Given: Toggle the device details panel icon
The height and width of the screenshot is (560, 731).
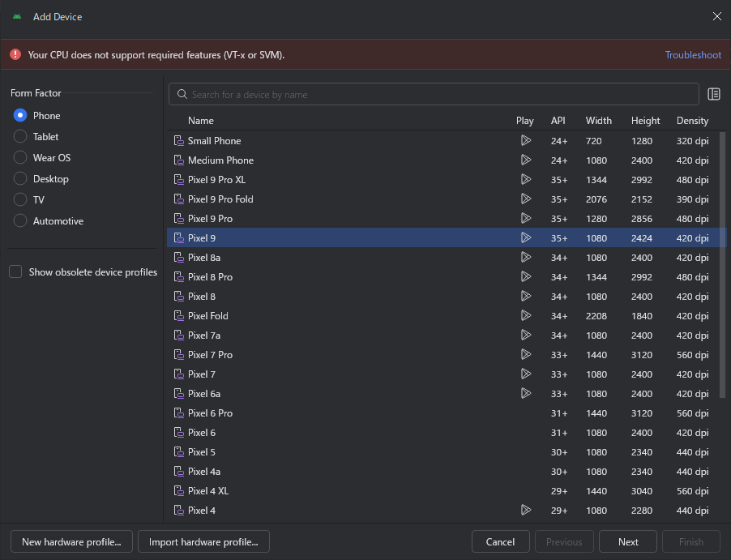Looking at the screenshot, I should coord(714,94).
